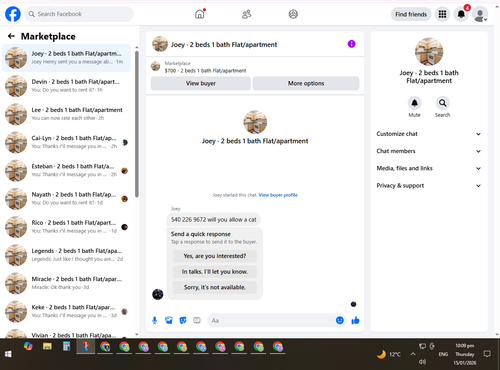Click the message '540 226 9672 will you allow a cat'
500x370 pixels.
pos(214,220)
